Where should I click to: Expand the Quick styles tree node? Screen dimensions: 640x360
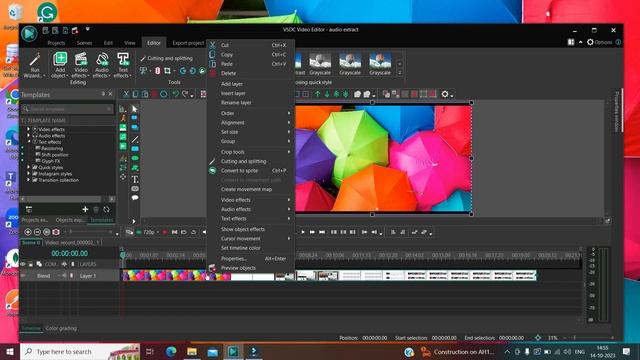point(29,167)
